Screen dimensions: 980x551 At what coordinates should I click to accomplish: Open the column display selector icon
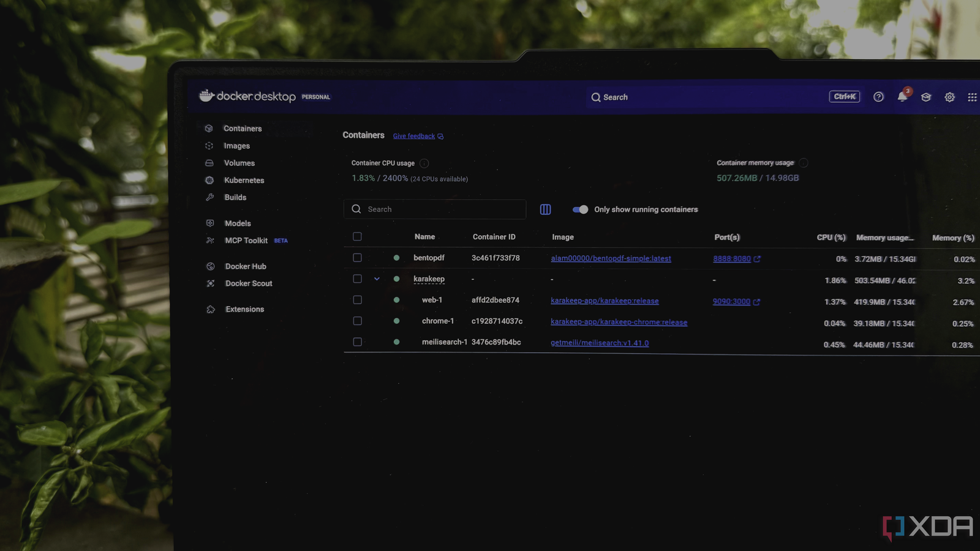coord(545,209)
